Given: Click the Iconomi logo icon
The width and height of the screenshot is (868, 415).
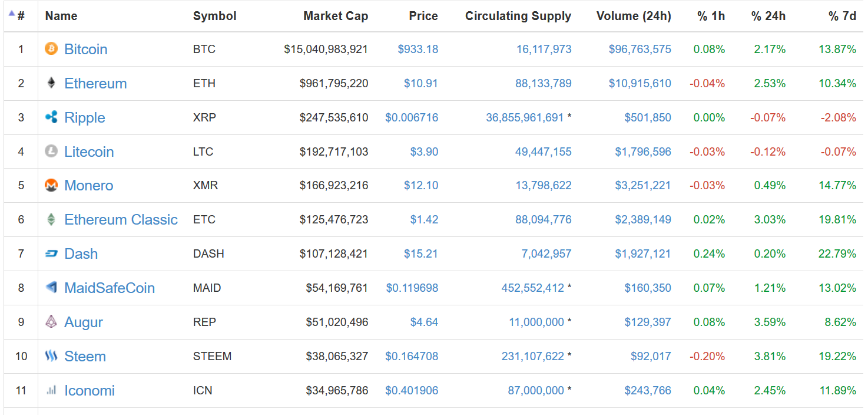Looking at the screenshot, I should coord(51,390).
